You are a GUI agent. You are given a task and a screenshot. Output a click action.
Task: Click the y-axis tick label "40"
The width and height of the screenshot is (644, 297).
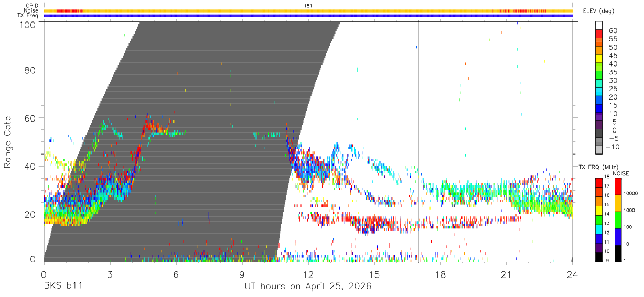click(x=29, y=166)
